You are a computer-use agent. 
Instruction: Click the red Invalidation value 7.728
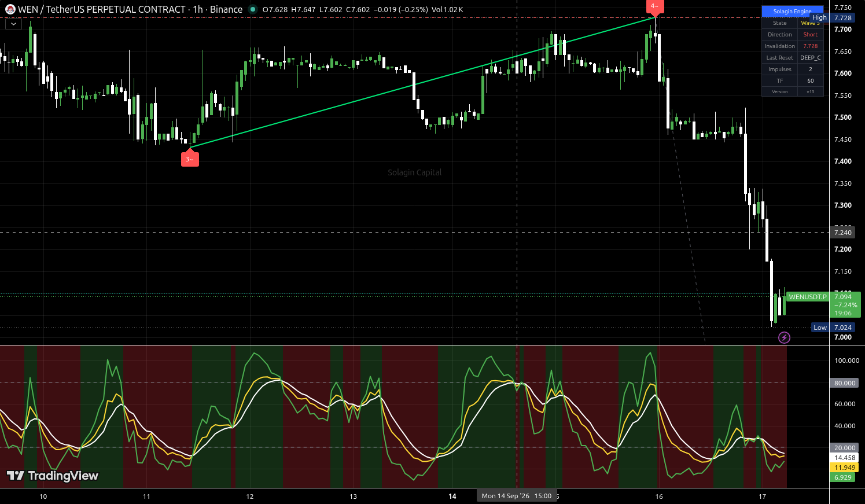click(810, 46)
